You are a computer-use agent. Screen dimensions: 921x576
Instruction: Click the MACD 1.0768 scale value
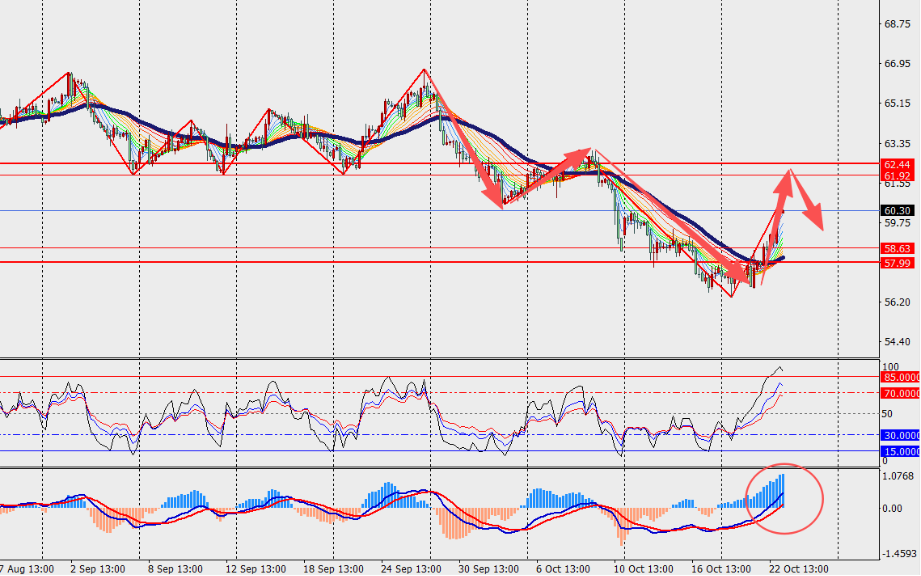[899, 476]
